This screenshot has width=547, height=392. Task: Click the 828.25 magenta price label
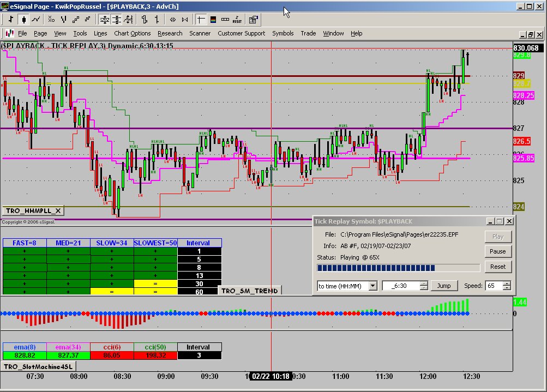[524, 95]
